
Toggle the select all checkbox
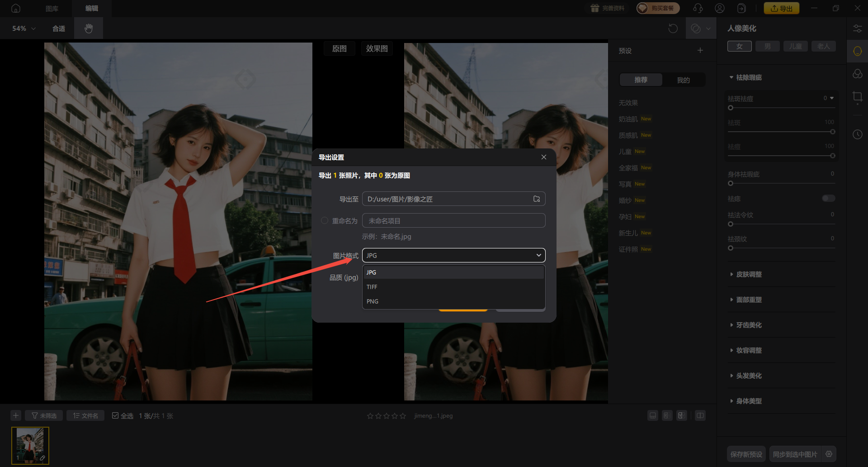click(x=115, y=416)
